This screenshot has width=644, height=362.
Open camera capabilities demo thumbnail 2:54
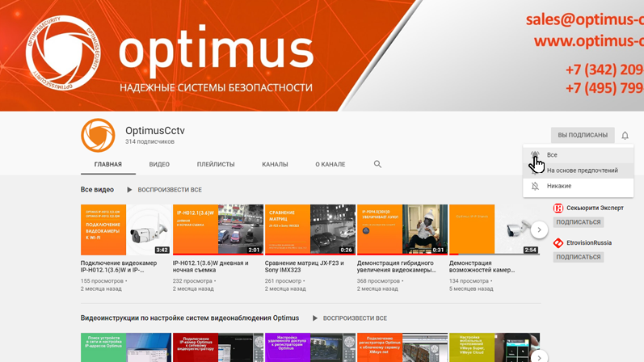pyautogui.click(x=494, y=229)
